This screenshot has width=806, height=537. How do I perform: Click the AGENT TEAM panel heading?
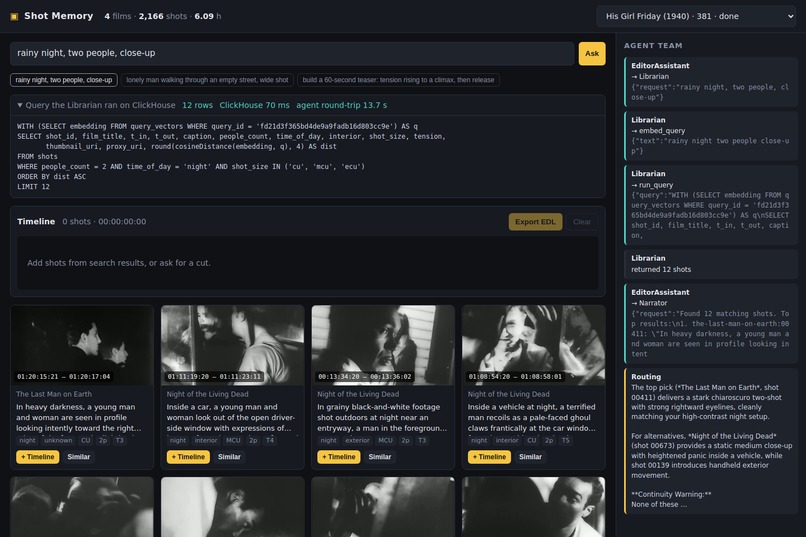coord(653,46)
